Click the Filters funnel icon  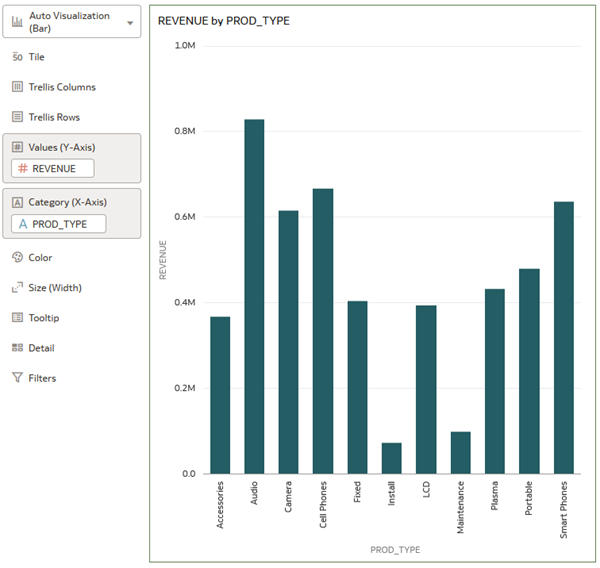[17, 378]
